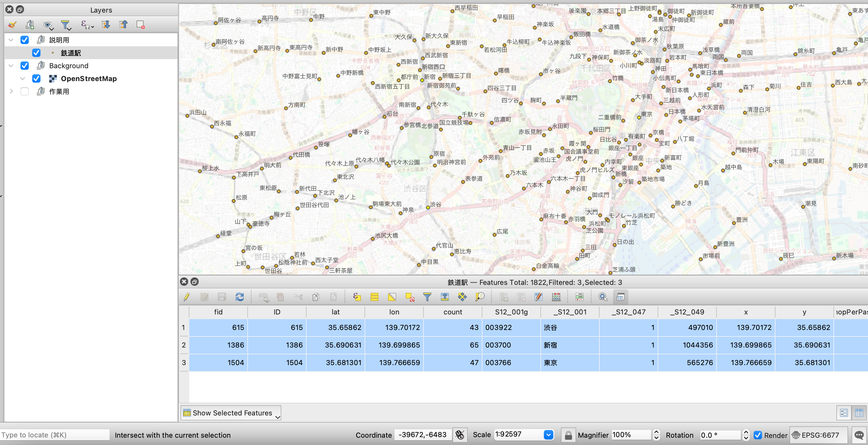Click the EPSG:6677 projection button
This screenshot has width=868, height=445.
(819, 435)
